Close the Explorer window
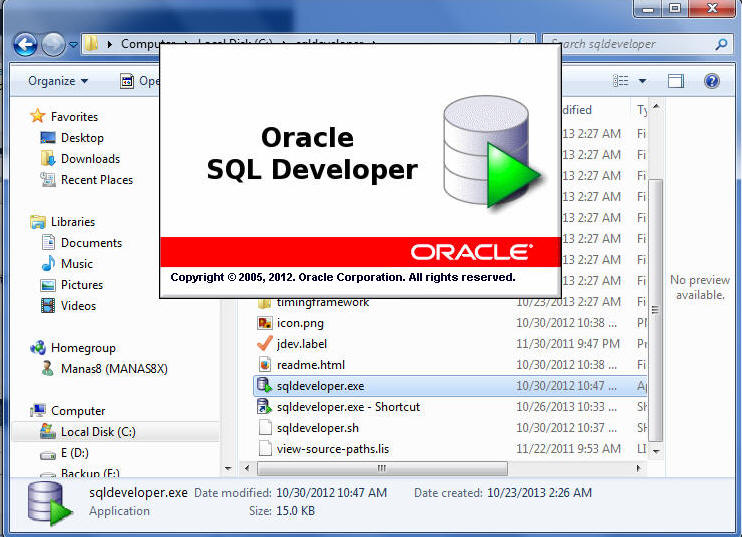Screen dimensions: 742x537 (x=712, y=9)
